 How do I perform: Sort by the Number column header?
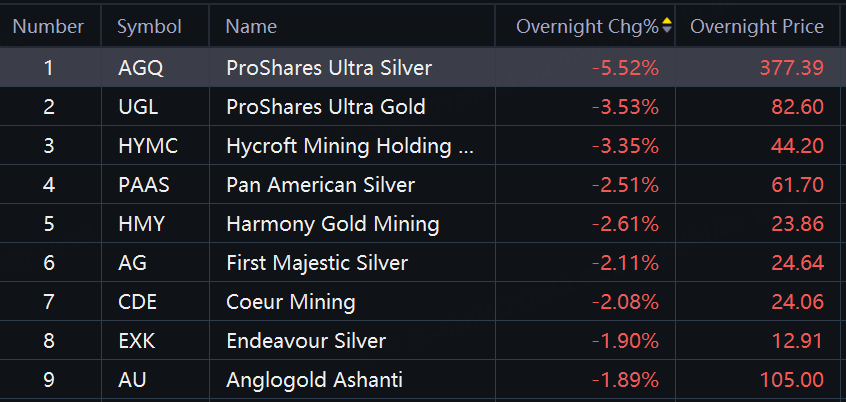coord(49,26)
